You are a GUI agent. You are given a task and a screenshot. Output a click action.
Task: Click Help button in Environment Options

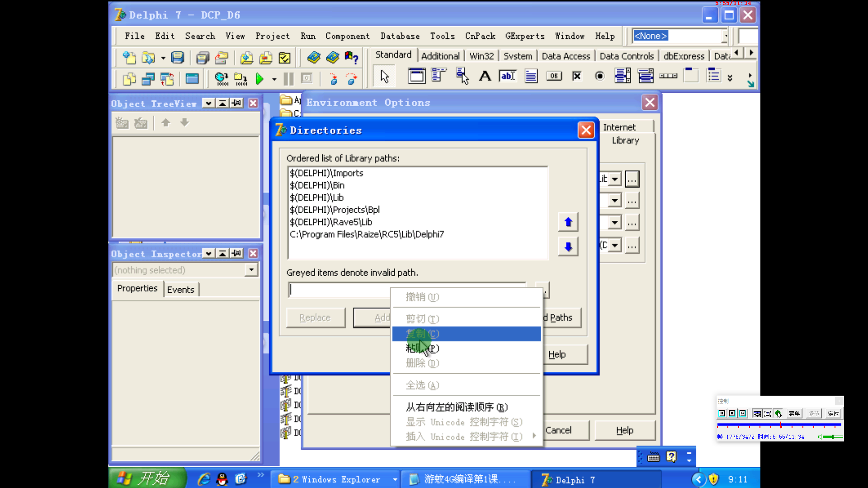coord(625,431)
